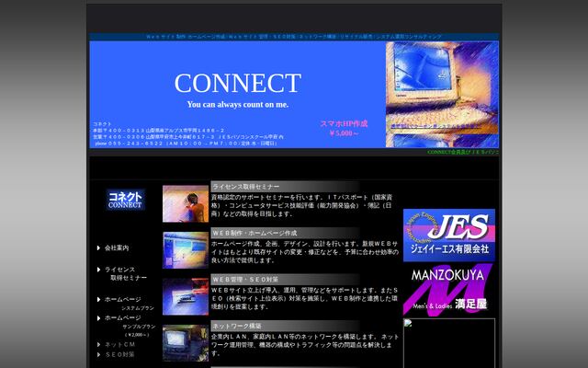
Task: Click the WEB管理・SEO対策 thumbnail image
Action: coord(186,296)
